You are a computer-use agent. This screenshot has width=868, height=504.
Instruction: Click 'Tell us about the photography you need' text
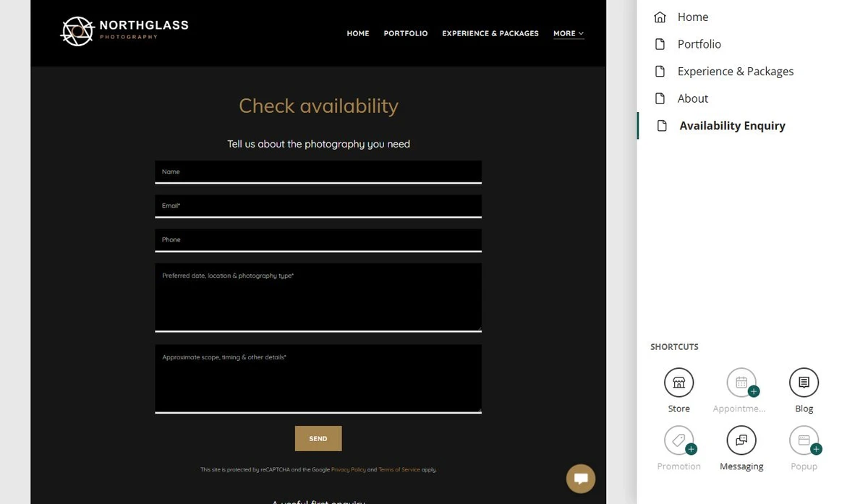coord(318,144)
